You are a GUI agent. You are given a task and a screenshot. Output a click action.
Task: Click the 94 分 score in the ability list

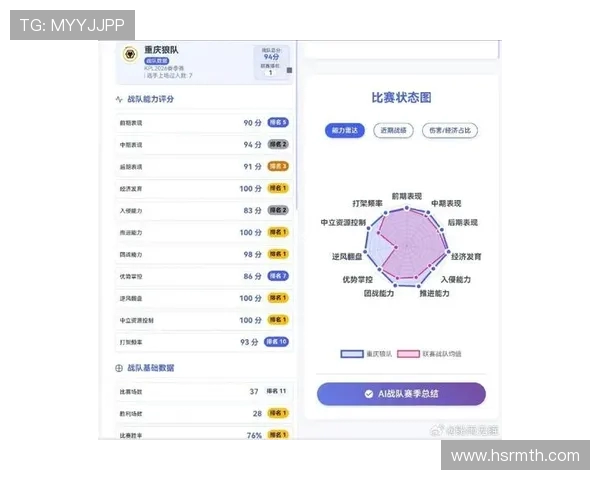pyautogui.click(x=253, y=145)
